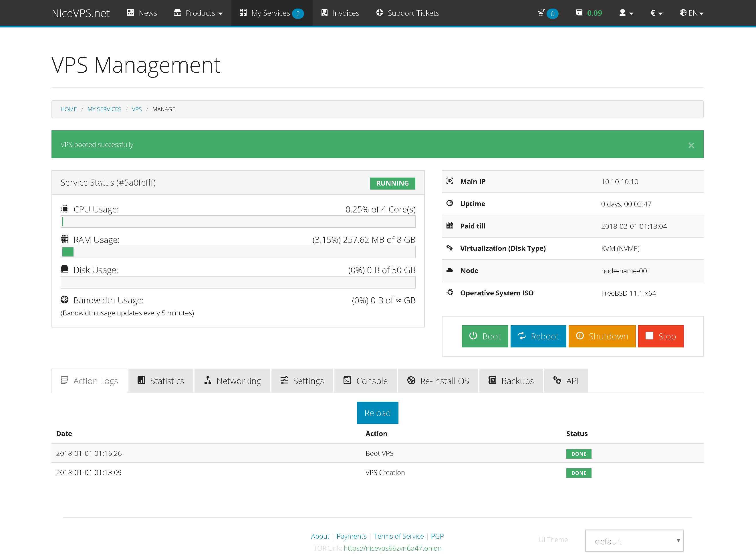Click the RAM usage progress bar

click(x=238, y=252)
